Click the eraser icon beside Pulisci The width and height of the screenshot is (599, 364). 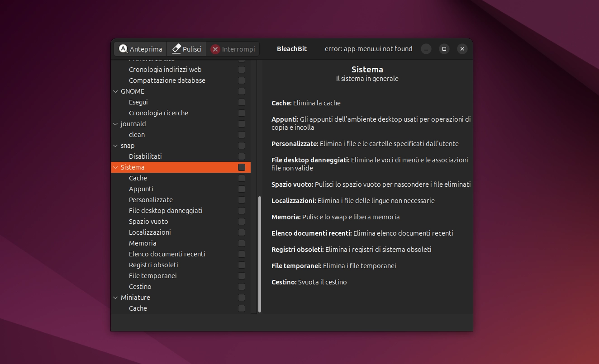click(176, 49)
